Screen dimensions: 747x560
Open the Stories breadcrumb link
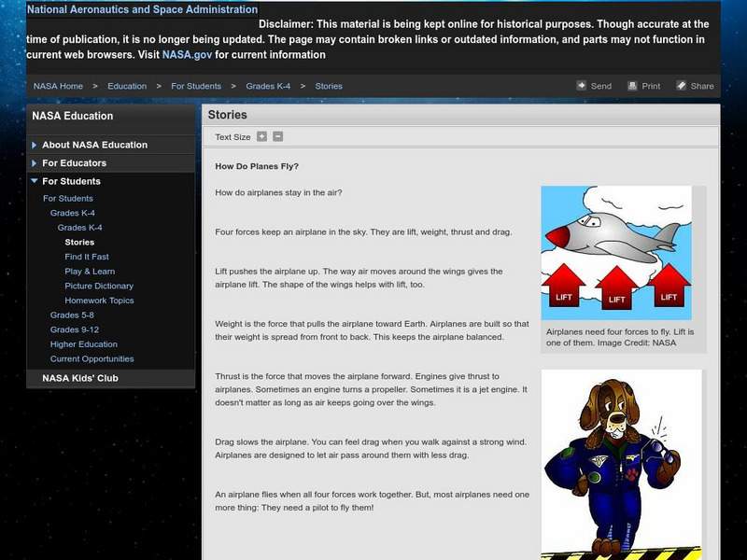[x=329, y=86]
